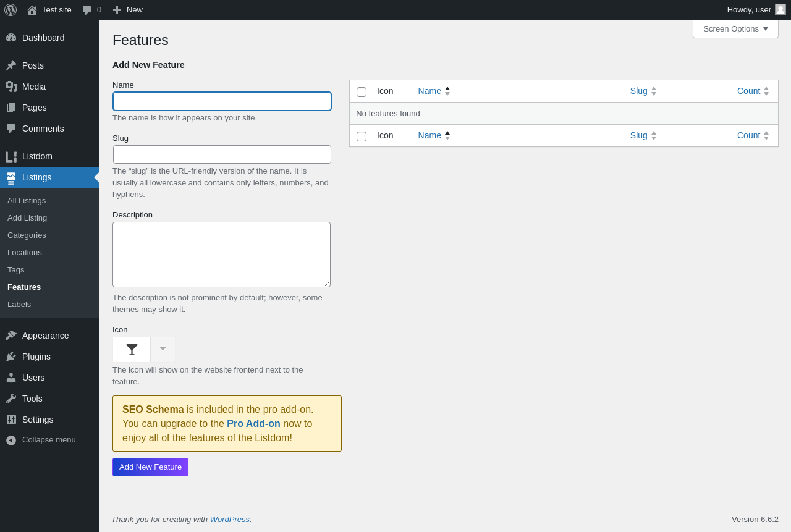Click the user avatar in admin bar
791x532 pixels.
tap(780, 9)
